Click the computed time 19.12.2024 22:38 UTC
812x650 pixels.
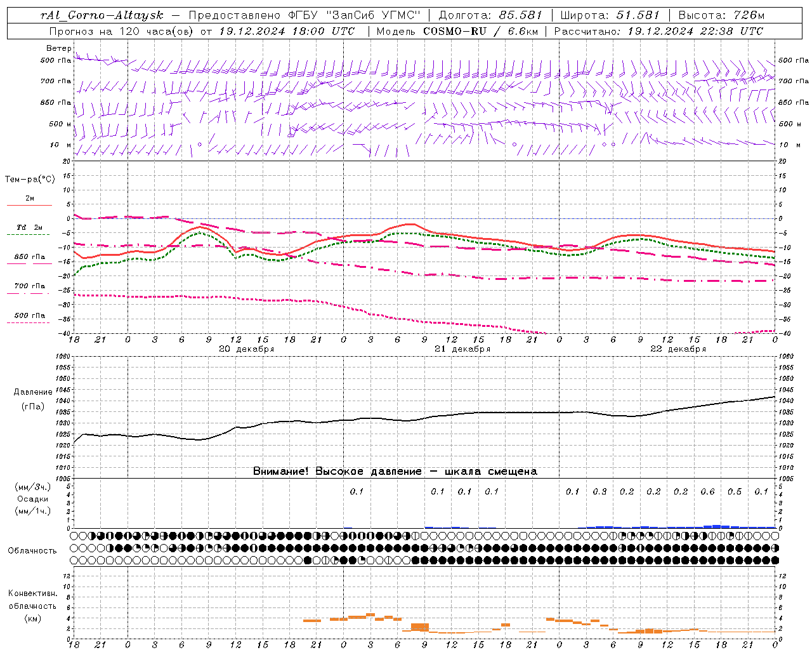coord(695,31)
